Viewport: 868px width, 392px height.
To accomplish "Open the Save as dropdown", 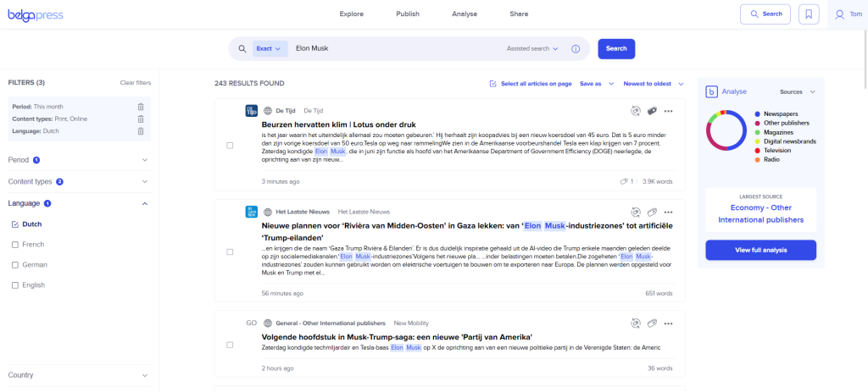I will [597, 84].
